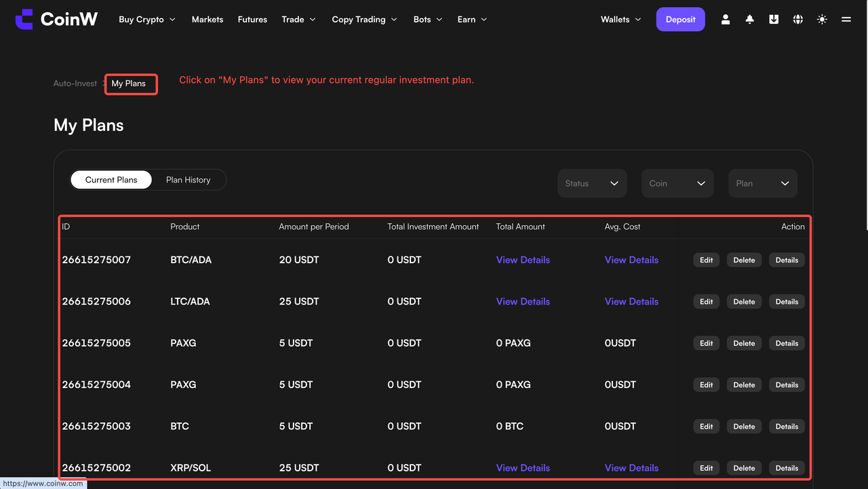Click the app download icon
Screen dimensions: 868x489
point(774,20)
